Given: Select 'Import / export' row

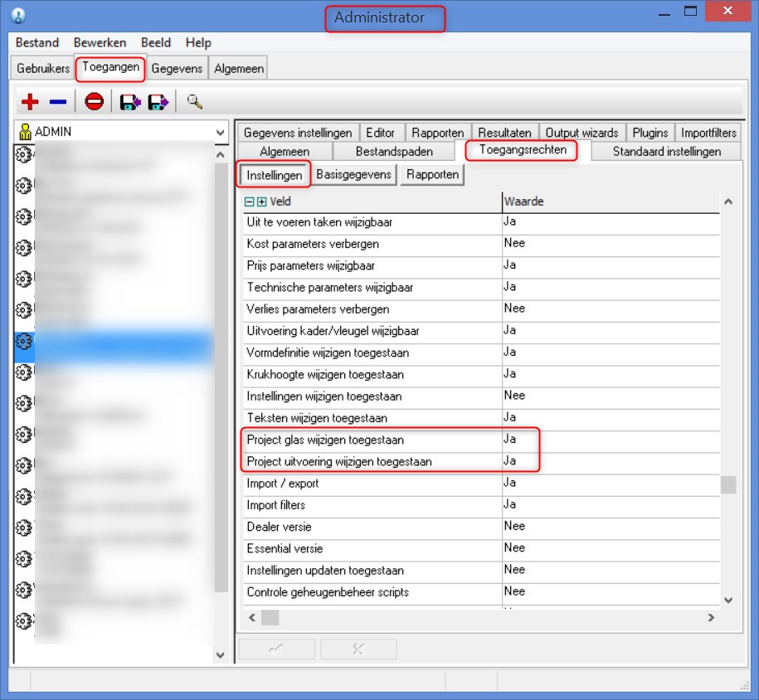Looking at the screenshot, I should coord(481,484).
